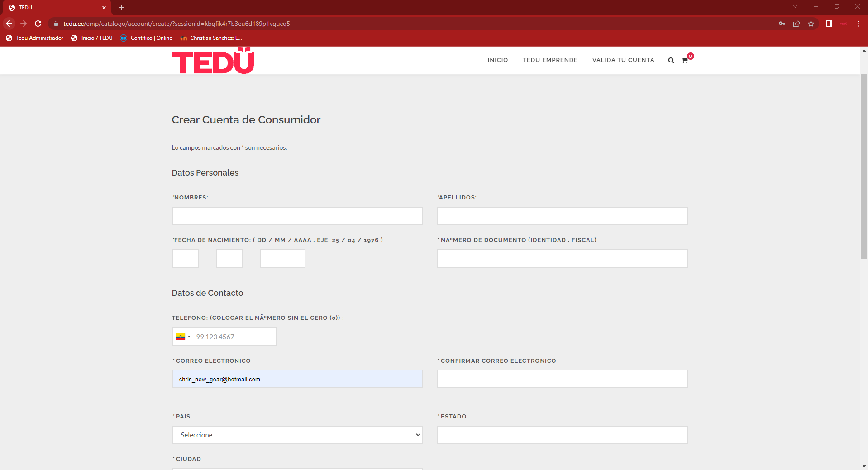This screenshot has width=868, height=470.
Task: Navigate to INICIO in site menu
Action: pyautogui.click(x=497, y=60)
